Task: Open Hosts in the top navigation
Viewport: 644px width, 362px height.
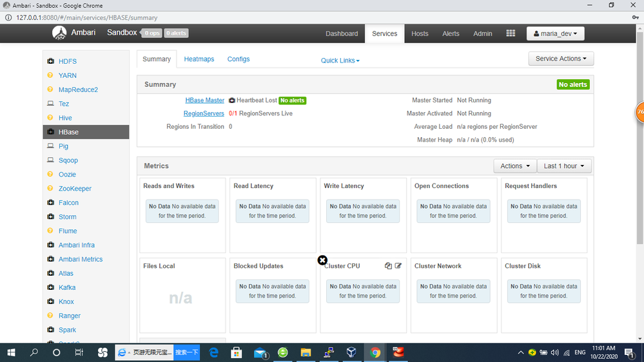Action: tap(420, 33)
